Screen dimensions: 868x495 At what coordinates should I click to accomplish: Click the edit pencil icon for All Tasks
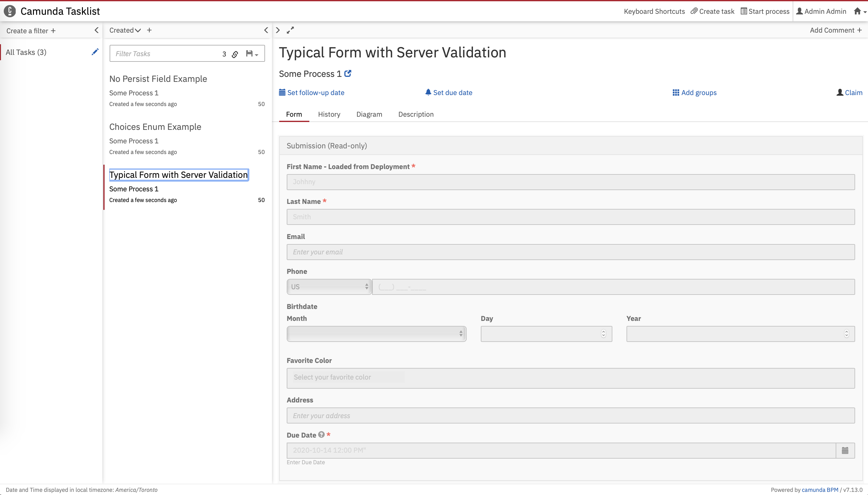[95, 52]
